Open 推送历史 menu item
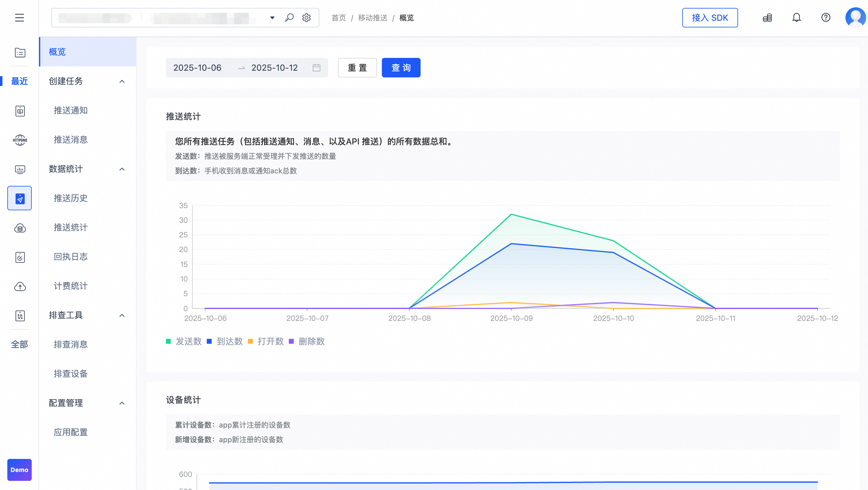Image resolution: width=868 pixels, height=490 pixels. [x=71, y=198]
